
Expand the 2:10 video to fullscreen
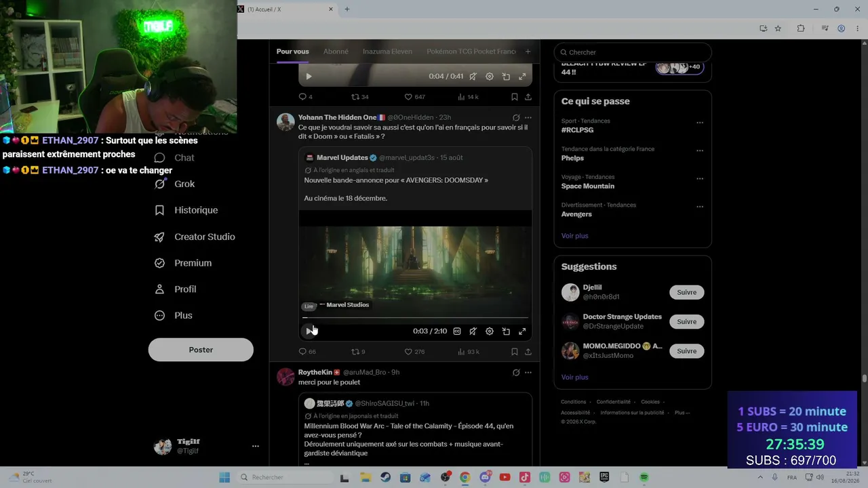pos(522,331)
